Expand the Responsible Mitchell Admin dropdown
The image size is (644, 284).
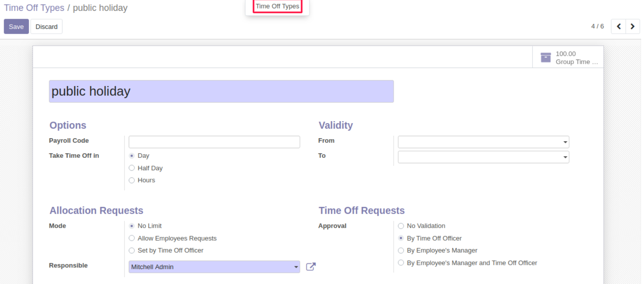[x=296, y=267]
